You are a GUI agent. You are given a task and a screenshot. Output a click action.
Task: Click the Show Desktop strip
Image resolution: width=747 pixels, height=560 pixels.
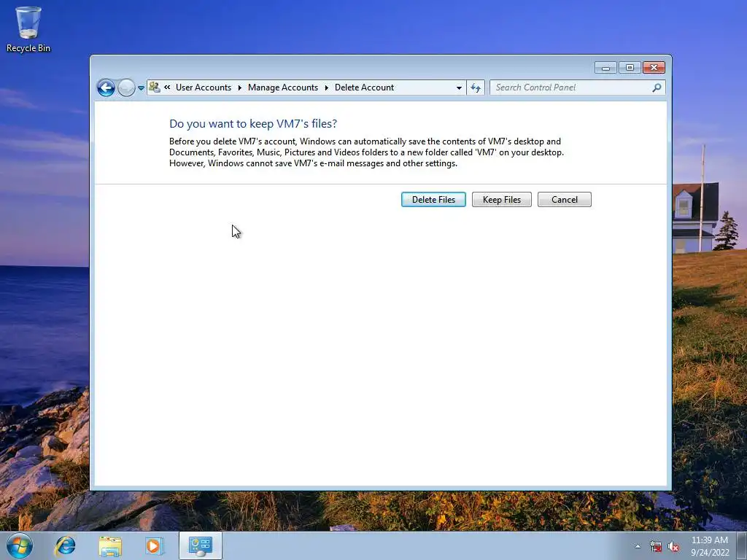(742, 545)
